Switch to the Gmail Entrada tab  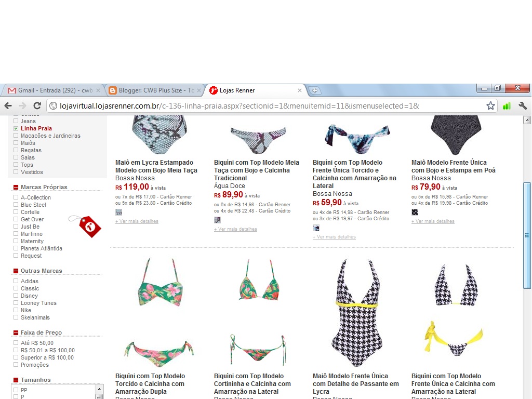tap(54, 90)
